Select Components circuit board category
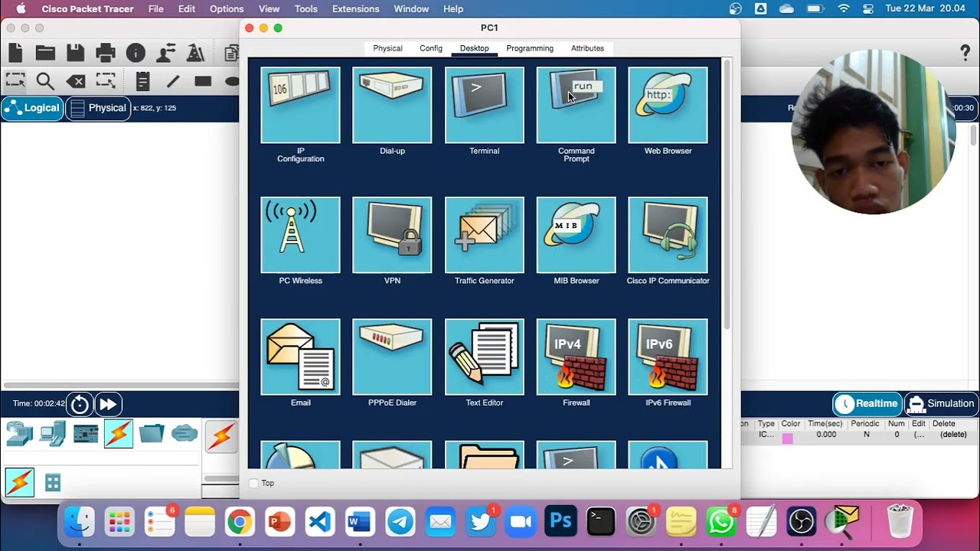Image resolution: width=980 pixels, height=551 pixels. click(86, 434)
